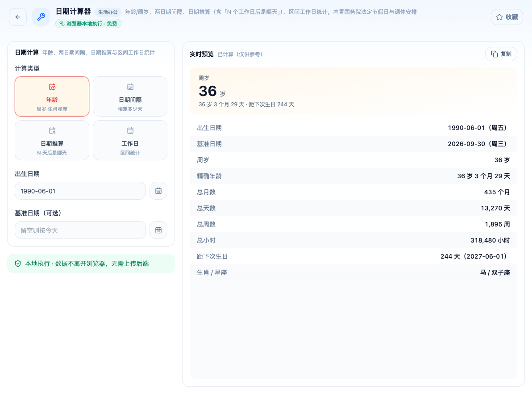
Task: Copy results with the 复制 button
Action: click(501, 54)
